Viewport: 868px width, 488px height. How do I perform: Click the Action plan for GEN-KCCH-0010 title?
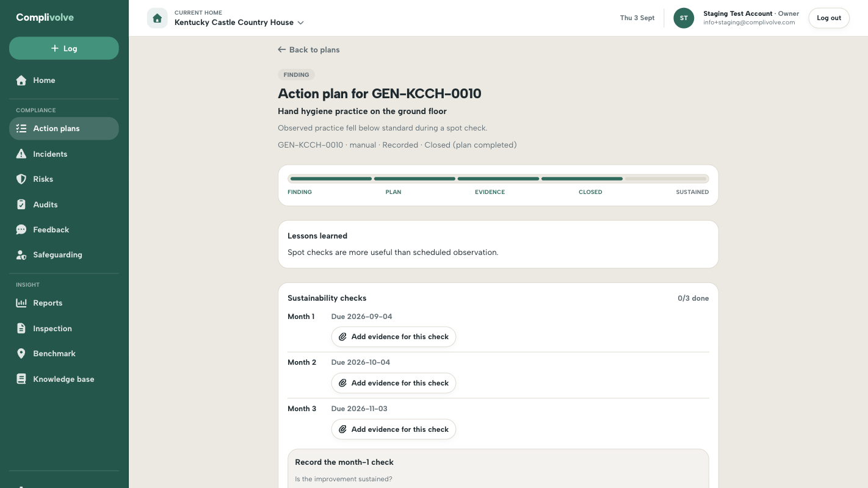coord(380,94)
